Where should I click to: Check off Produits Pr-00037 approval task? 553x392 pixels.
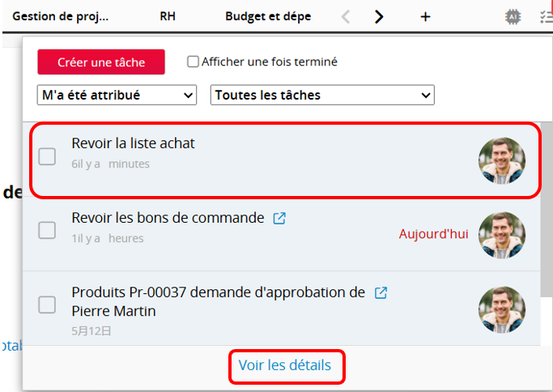[47, 305]
